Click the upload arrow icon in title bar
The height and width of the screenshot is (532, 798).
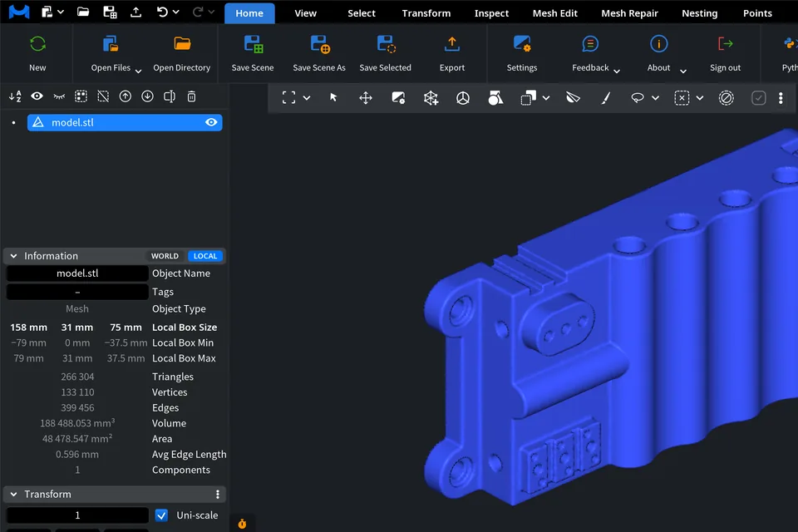pyautogui.click(x=135, y=12)
